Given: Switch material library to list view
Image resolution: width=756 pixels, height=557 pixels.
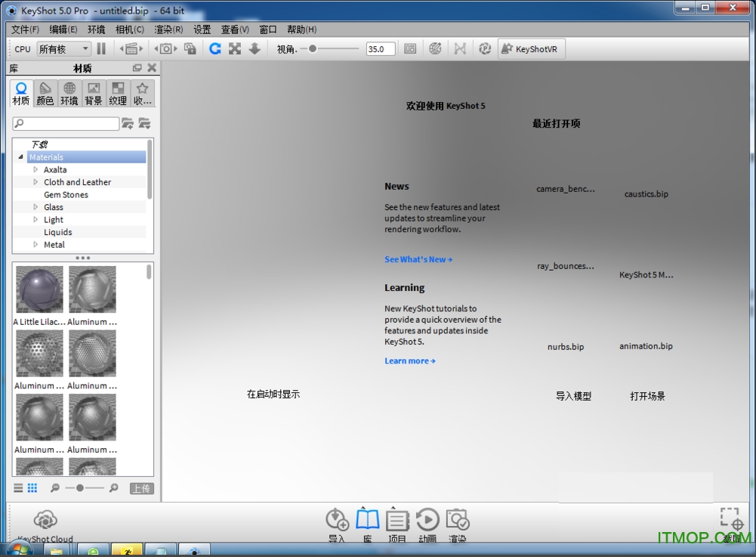Looking at the screenshot, I should [x=19, y=488].
